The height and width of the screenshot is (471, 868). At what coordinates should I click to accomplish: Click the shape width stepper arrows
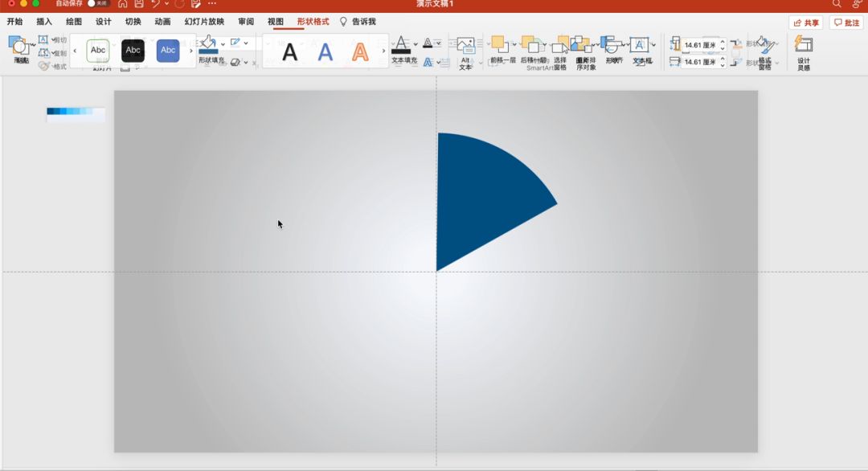(x=723, y=62)
